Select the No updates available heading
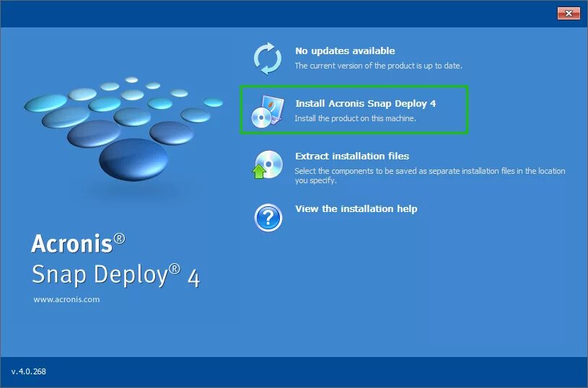Viewport: 588px width, 388px height. tap(345, 50)
